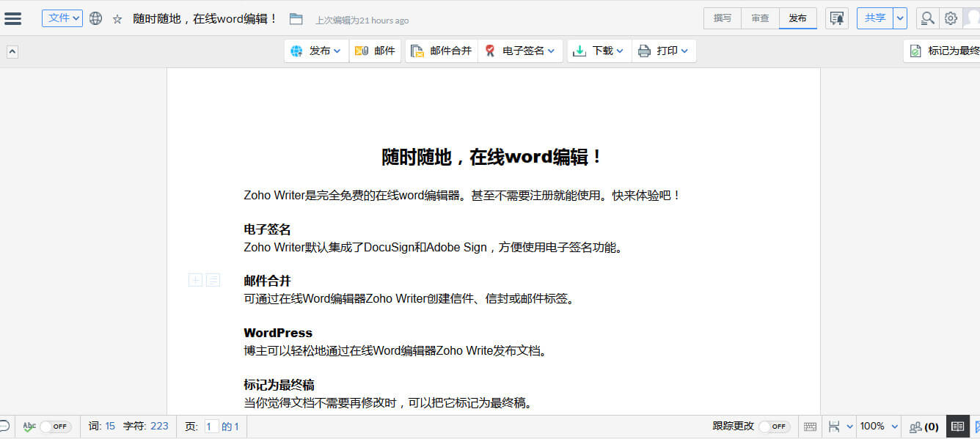Open the notifications comment icon
The image size is (980, 439).
[x=836, y=18]
